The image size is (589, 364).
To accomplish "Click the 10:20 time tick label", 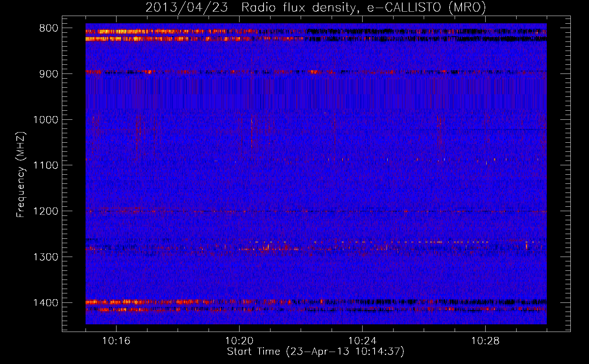I will (239, 341).
